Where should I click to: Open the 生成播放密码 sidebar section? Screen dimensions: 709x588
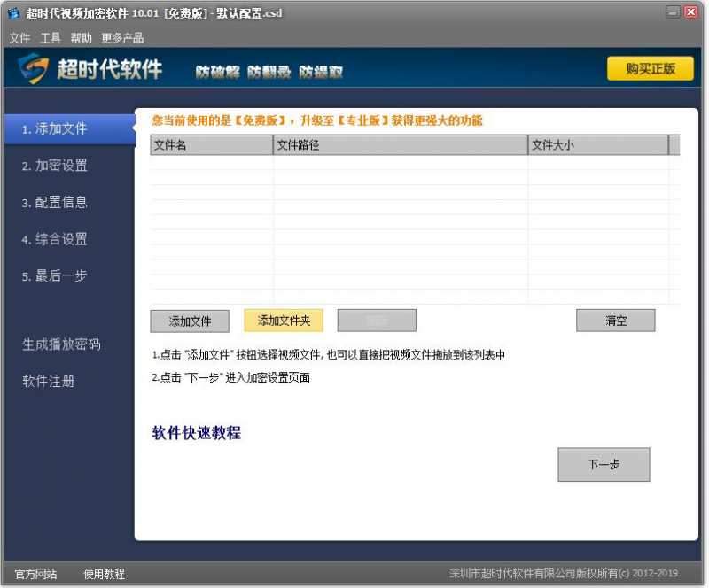(x=63, y=345)
